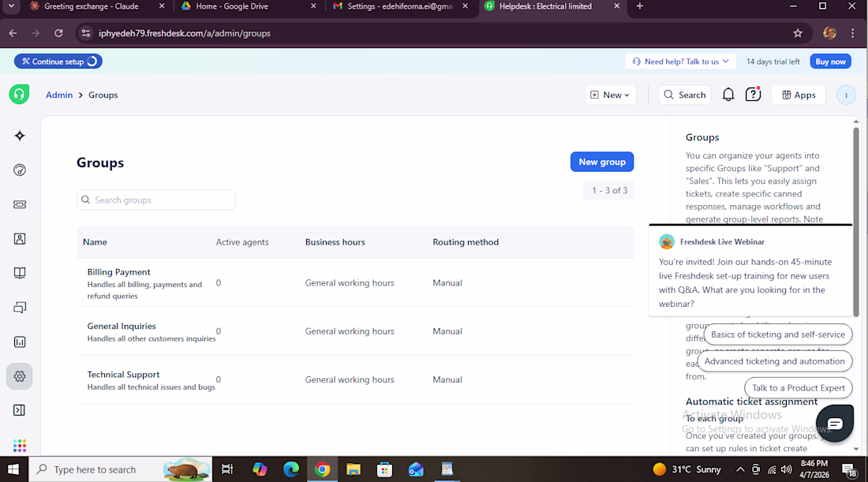Image resolution: width=868 pixels, height=482 pixels.
Task: Open the Freshdesk chat widget bubble
Action: tap(835, 424)
